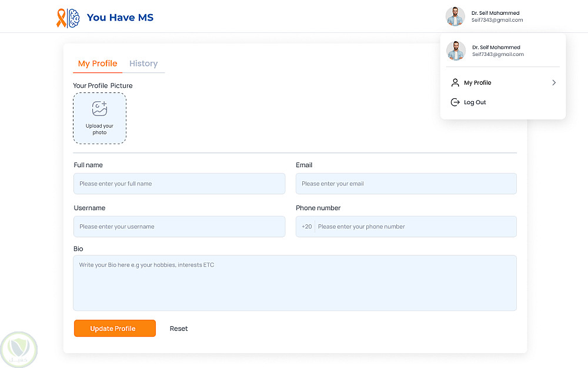The width and height of the screenshot is (588, 368).
Task: Click the avatar inside the dropdown card
Action: (x=456, y=51)
